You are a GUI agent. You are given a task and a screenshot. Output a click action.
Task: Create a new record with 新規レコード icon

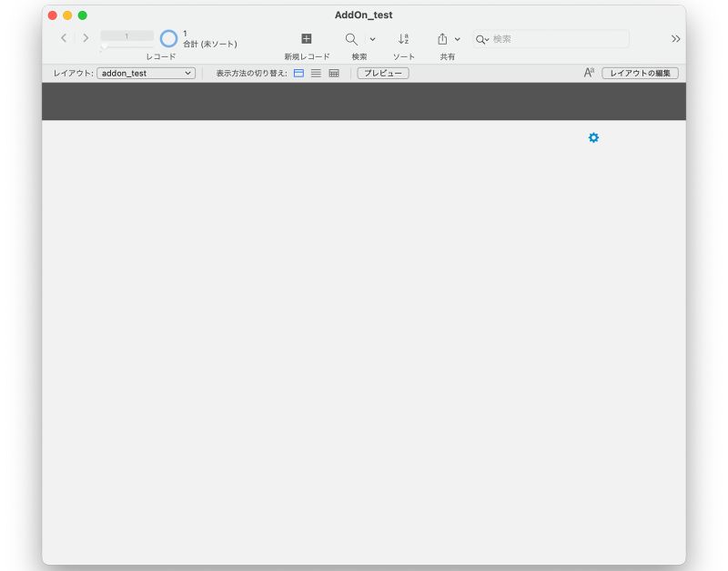point(307,38)
